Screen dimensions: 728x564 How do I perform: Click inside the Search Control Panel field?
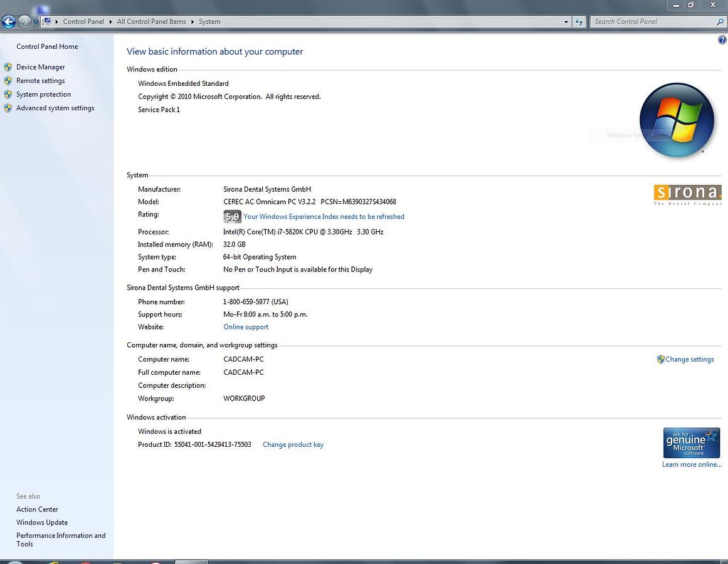pyautogui.click(x=652, y=21)
